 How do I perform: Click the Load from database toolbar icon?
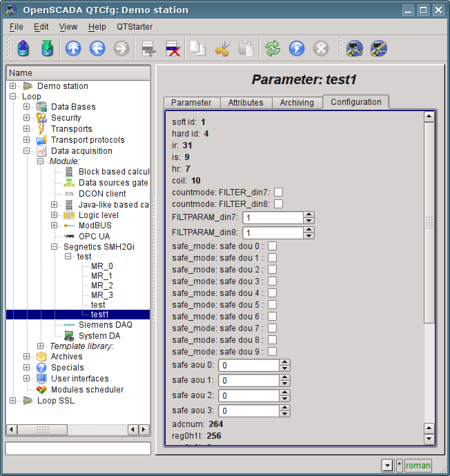pyautogui.click(x=23, y=48)
